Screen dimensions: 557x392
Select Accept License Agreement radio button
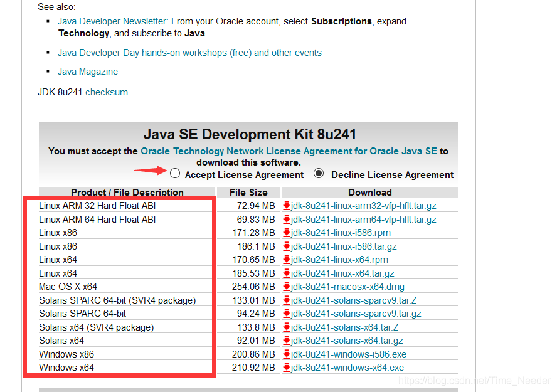pos(175,174)
